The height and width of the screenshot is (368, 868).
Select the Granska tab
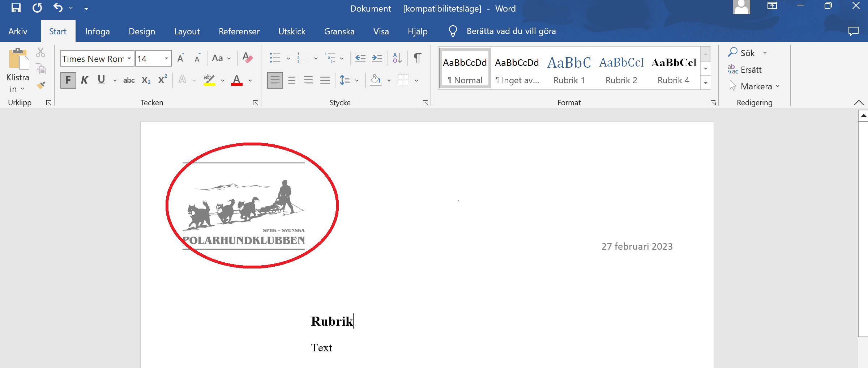(339, 31)
